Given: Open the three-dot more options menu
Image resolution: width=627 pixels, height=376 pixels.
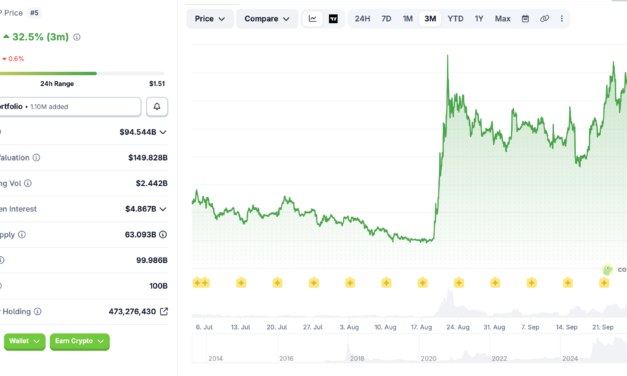Looking at the screenshot, I should 562,19.
